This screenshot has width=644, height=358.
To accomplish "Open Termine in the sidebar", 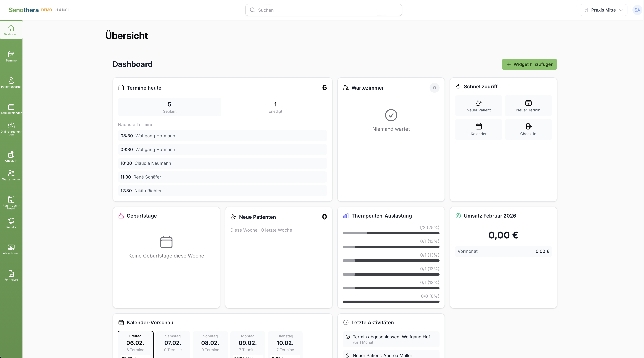I will (x=11, y=56).
